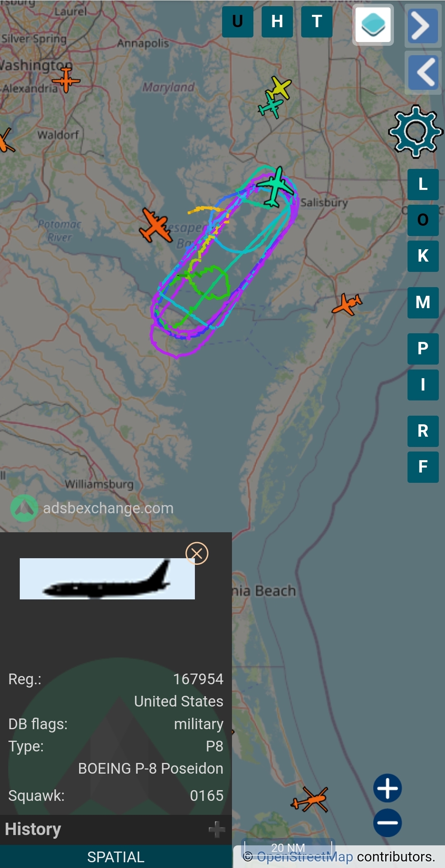445x868 pixels.
Task: Toggle the L map option button
Action: [423, 184]
